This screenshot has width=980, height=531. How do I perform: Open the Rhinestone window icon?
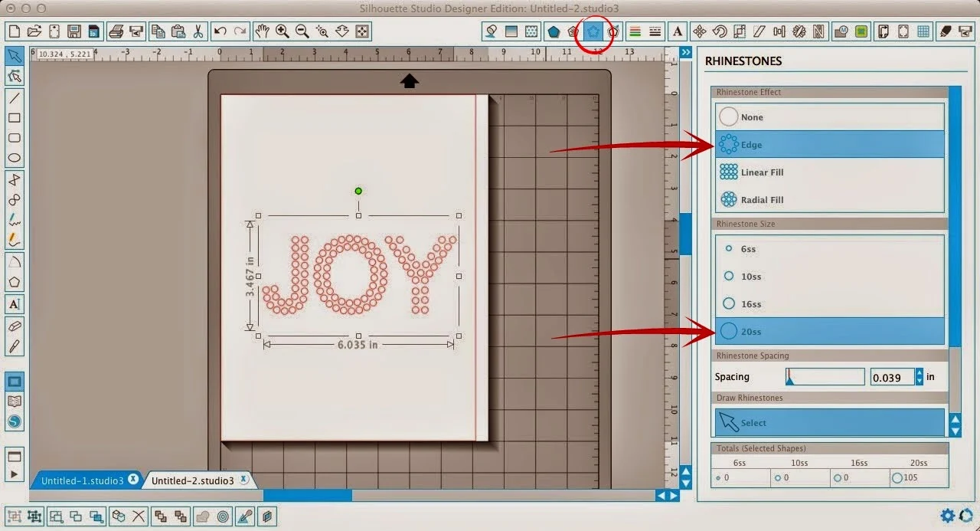593,31
